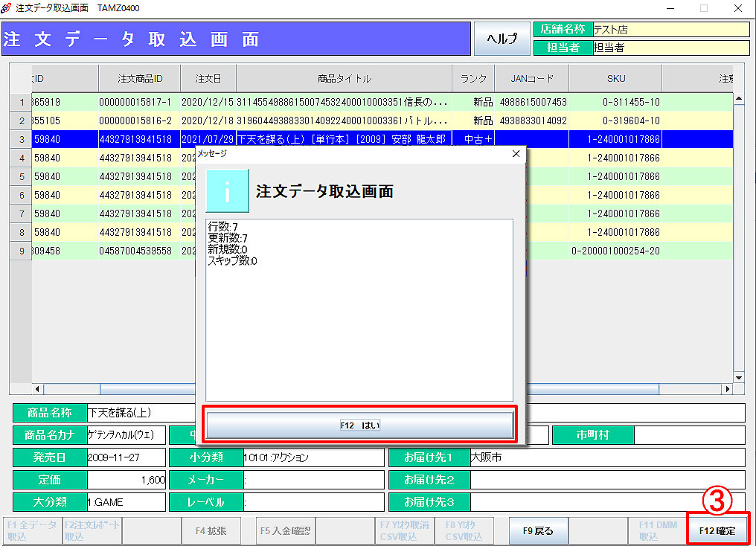Click the horizontal scrollbar left arrow
This screenshot has width=756, height=546.
tap(38, 389)
